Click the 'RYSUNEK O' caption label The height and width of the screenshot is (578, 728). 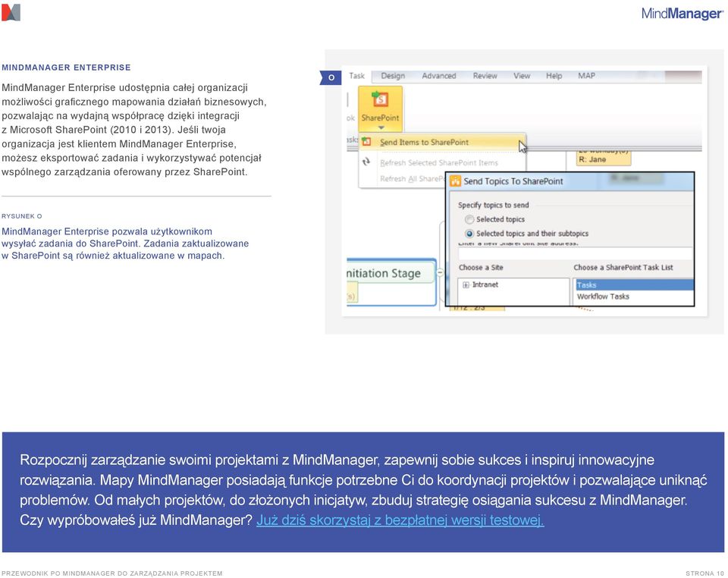[21, 216]
